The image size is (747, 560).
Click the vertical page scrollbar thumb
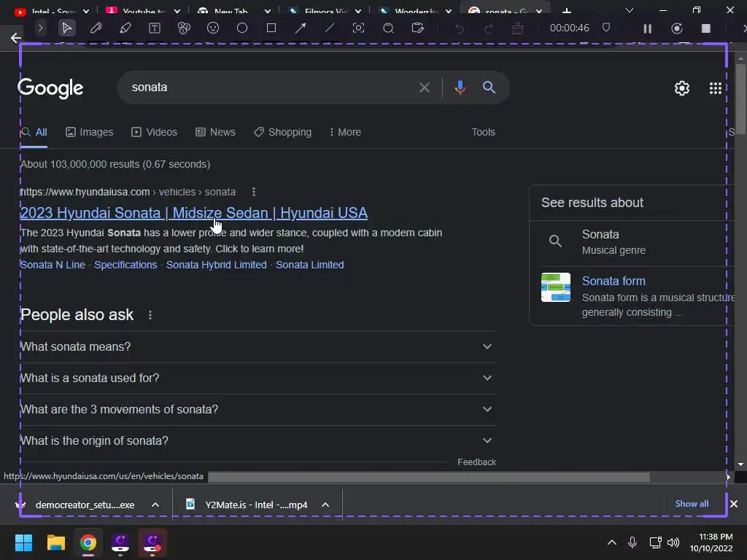[x=740, y=98]
